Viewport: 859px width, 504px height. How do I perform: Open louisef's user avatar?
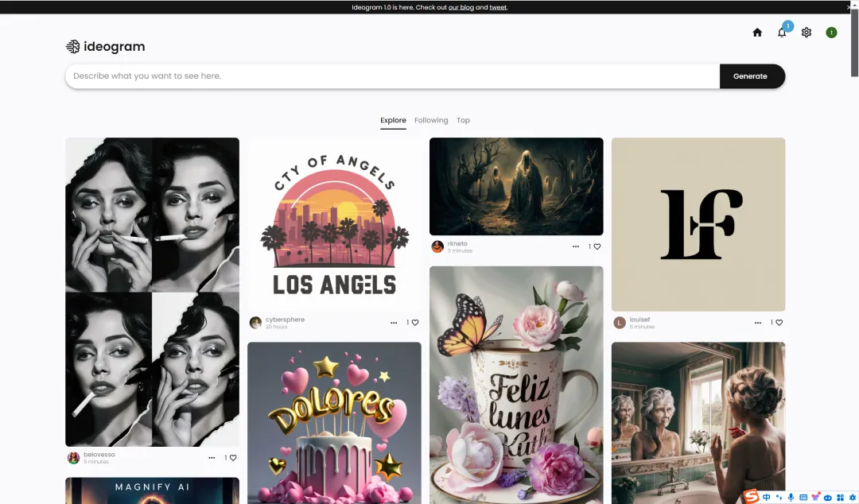pyautogui.click(x=620, y=323)
